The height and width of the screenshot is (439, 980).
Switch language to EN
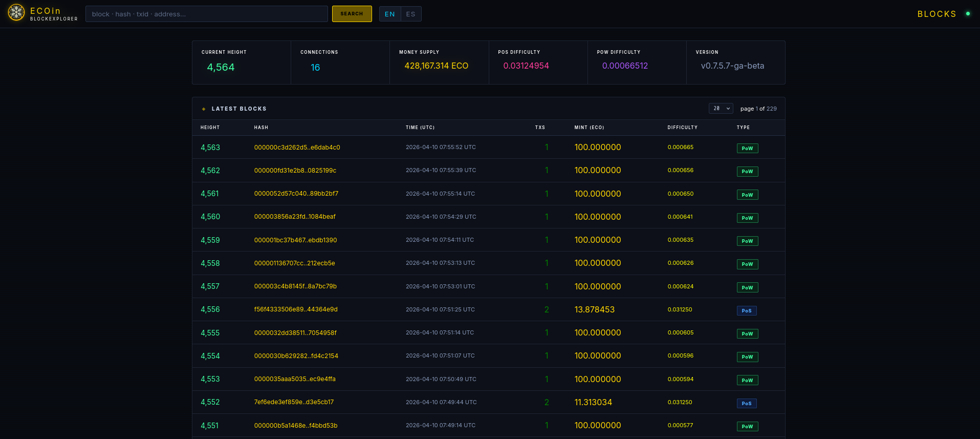[390, 14]
